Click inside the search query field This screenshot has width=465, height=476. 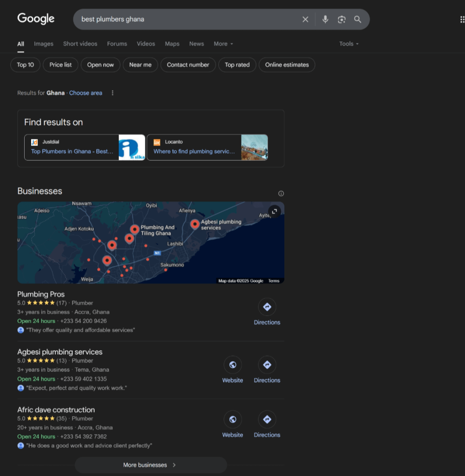pos(188,19)
